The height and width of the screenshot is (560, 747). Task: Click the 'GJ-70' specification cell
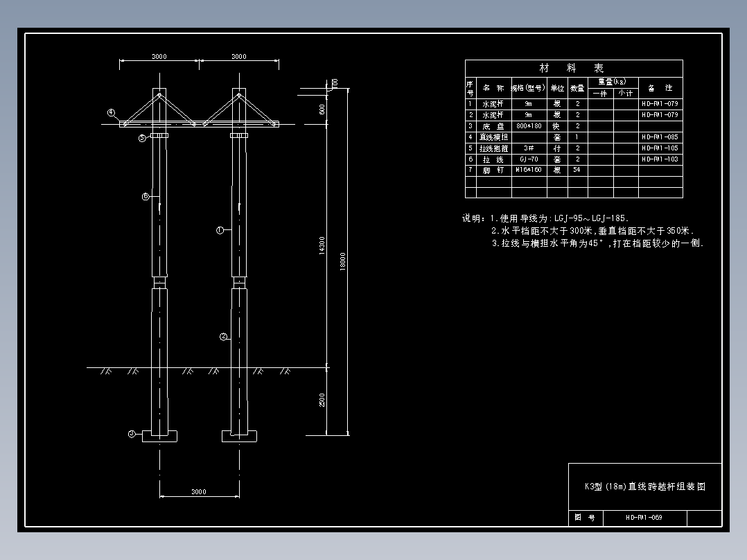pos(529,159)
